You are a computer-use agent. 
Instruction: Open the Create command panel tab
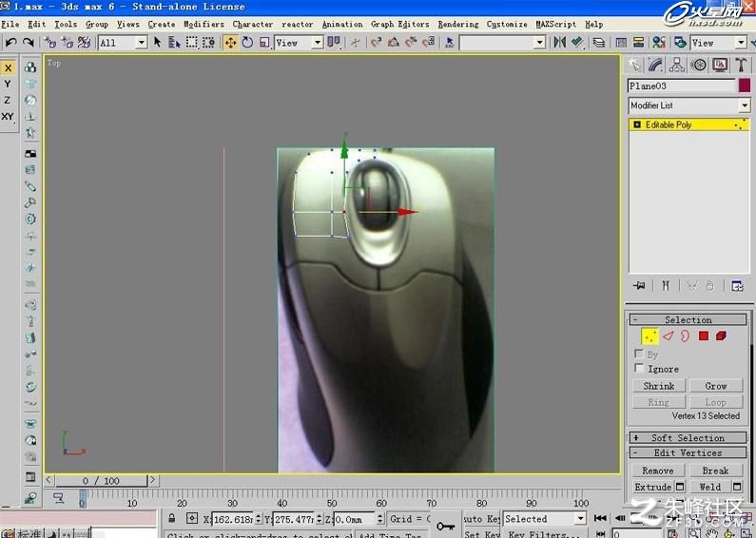click(635, 65)
